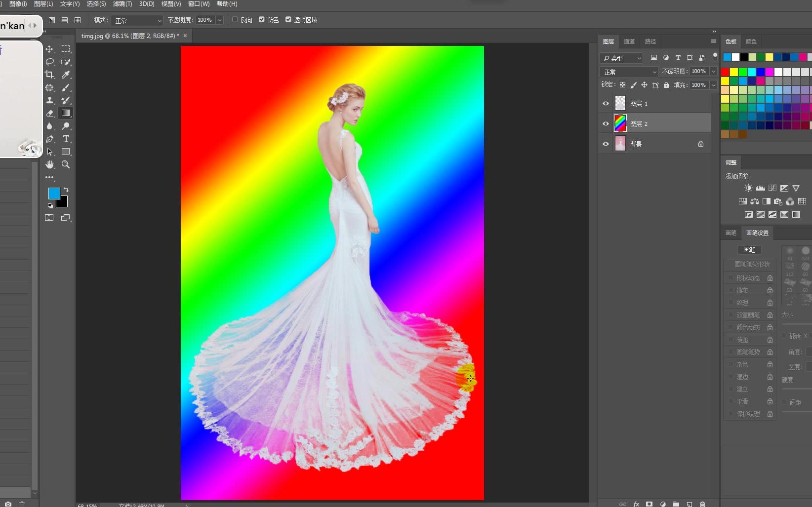Expand extra tools three-dots menu
This screenshot has height=507, width=812.
pyautogui.click(x=49, y=177)
